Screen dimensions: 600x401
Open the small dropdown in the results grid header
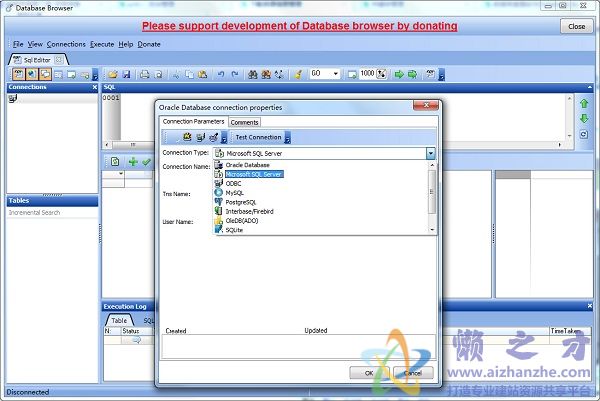121,174
